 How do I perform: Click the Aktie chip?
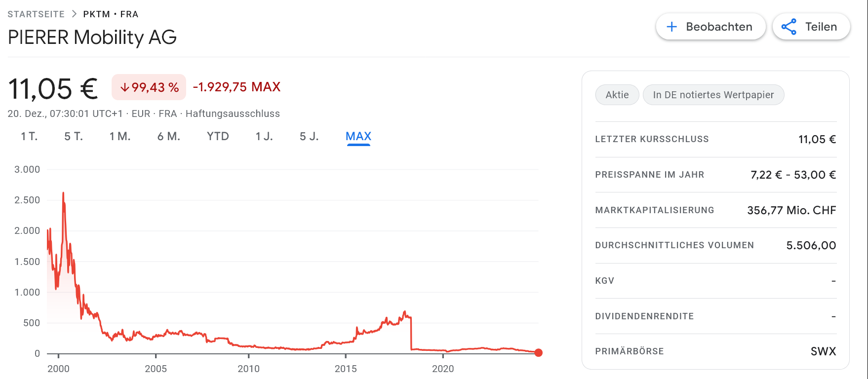[617, 95]
